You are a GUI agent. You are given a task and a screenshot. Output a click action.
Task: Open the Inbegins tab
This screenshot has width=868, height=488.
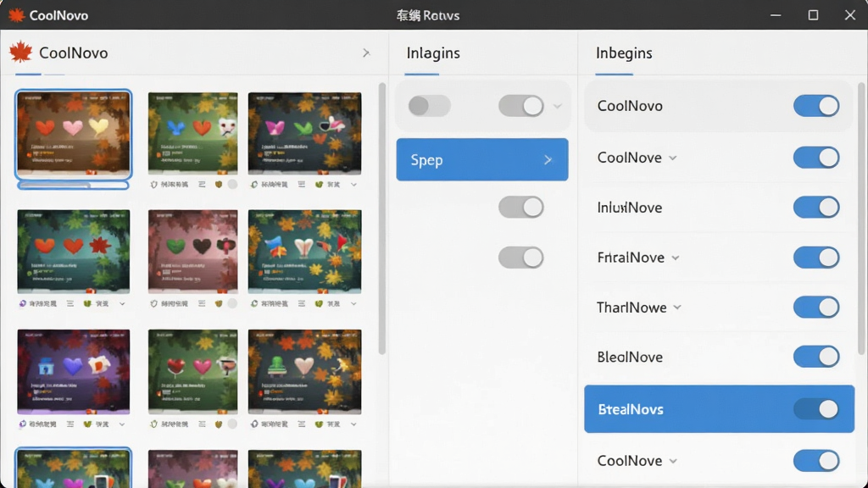pyautogui.click(x=624, y=53)
